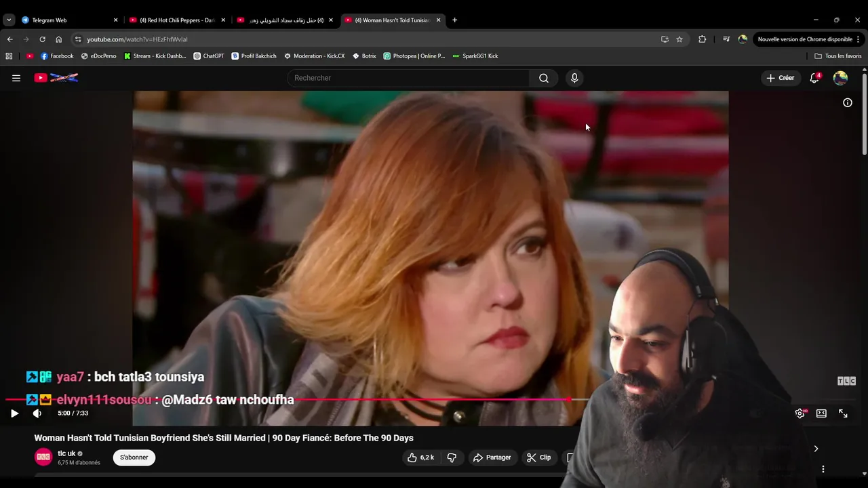Open Stream - Kick Dashb... bookmark
The height and width of the screenshot is (488, 868).
(155, 56)
